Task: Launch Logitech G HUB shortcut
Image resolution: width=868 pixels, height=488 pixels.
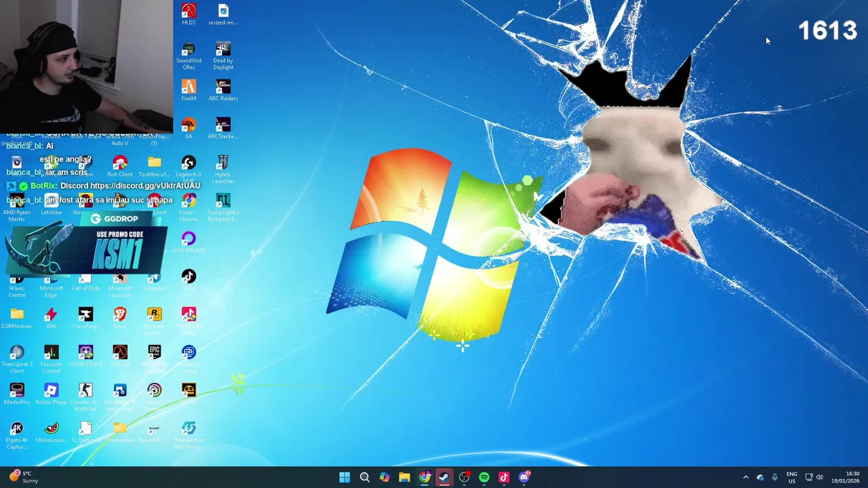Action: [189, 169]
